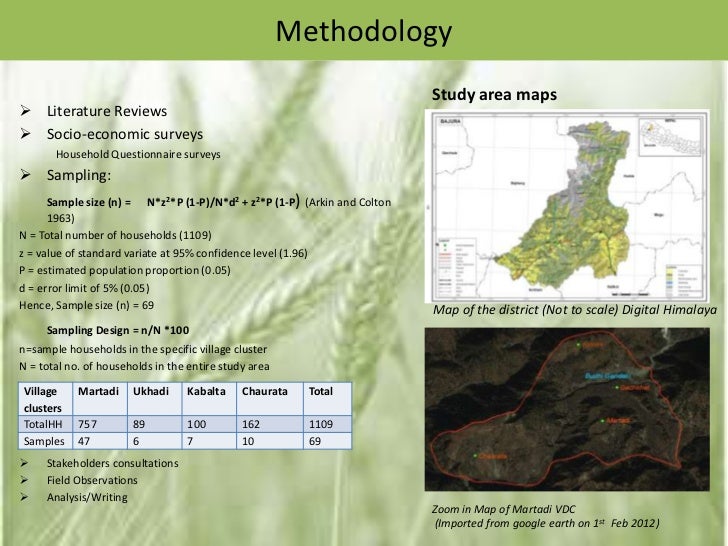
Task: Click the '69' total samples cell
Action: pyautogui.click(x=327, y=441)
